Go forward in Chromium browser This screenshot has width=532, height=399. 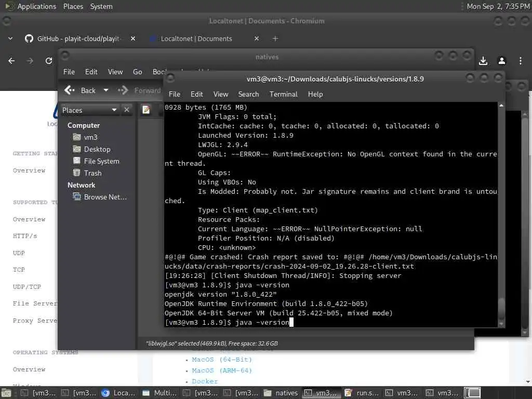[30, 61]
